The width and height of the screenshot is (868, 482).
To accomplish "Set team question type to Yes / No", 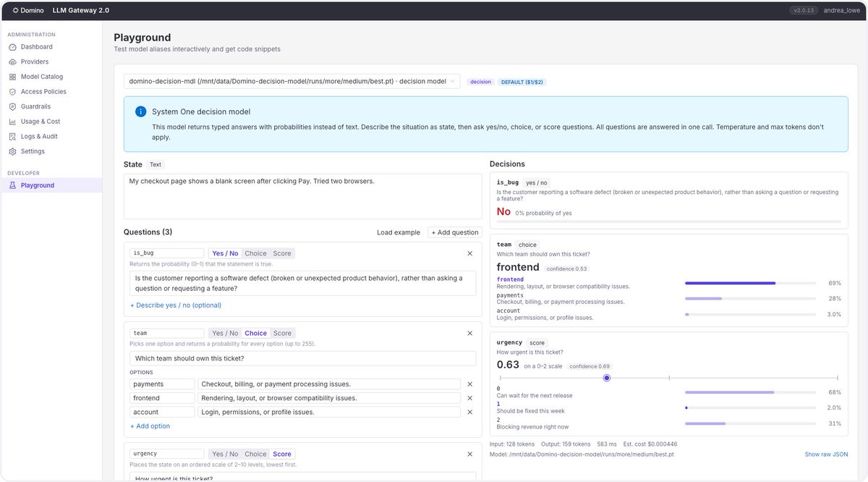I will [225, 333].
